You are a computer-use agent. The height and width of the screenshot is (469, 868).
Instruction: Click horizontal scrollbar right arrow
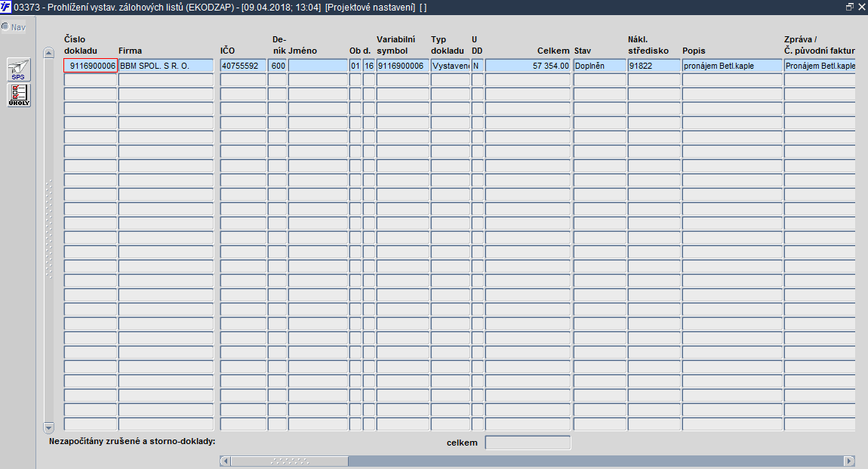click(849, 461)
